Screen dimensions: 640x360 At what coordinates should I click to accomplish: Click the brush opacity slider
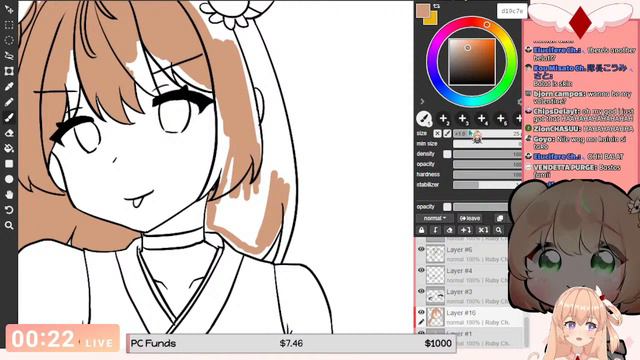coord(487,164)
